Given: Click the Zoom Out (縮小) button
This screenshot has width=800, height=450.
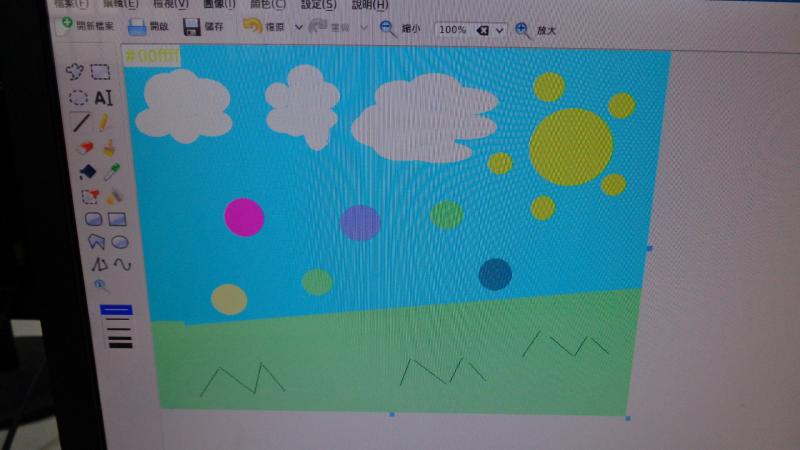Looking at the screenshot, I should tap(400, 29).
